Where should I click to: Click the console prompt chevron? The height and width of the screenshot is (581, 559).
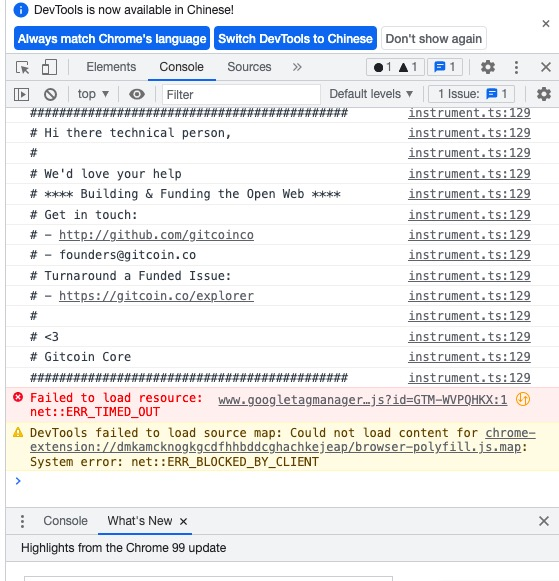tap(18, 481)
